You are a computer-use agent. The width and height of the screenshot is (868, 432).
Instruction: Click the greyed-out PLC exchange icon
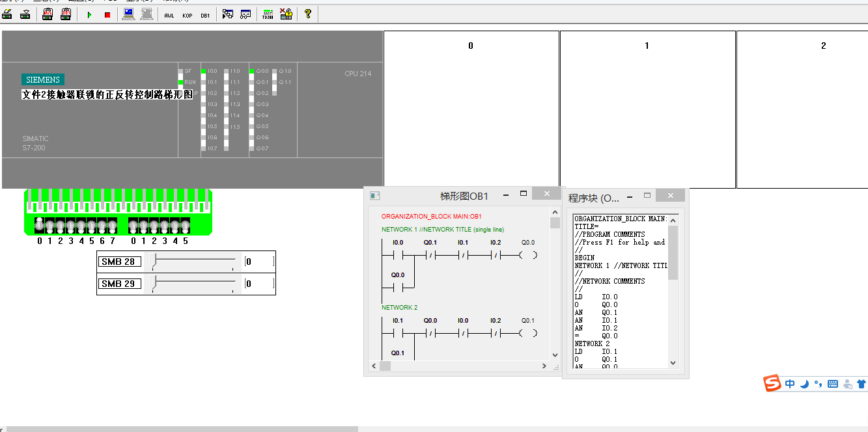point(146,14)
